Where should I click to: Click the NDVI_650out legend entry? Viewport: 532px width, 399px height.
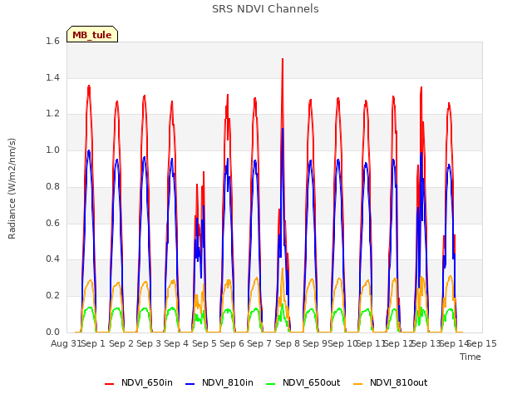[x=303, y=382]
